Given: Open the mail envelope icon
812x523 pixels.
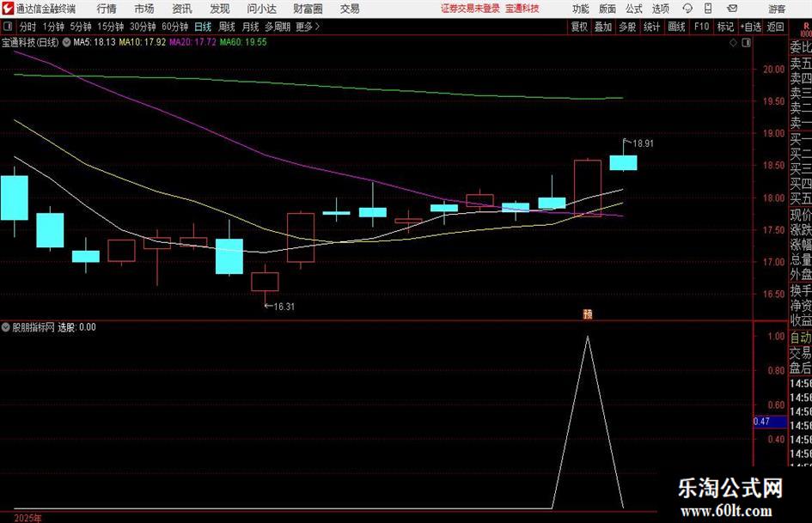Looking at the screenshot, I should coord(732,9).
